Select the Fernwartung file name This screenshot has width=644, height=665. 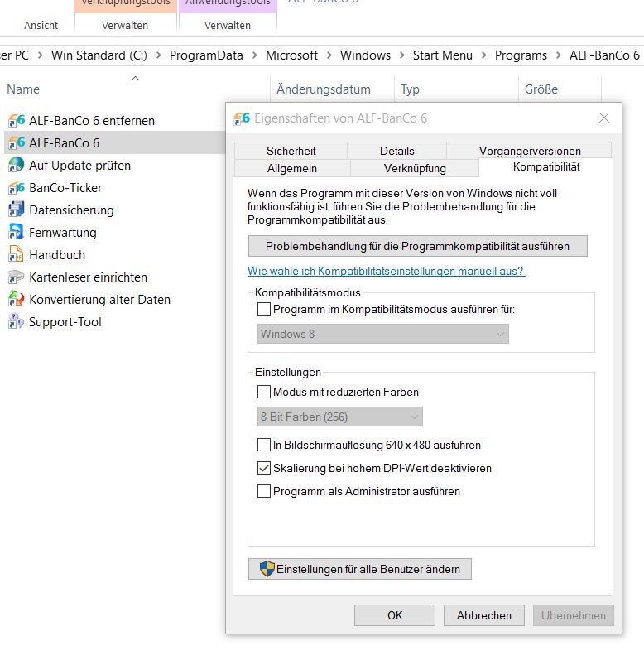coord(63,233)
